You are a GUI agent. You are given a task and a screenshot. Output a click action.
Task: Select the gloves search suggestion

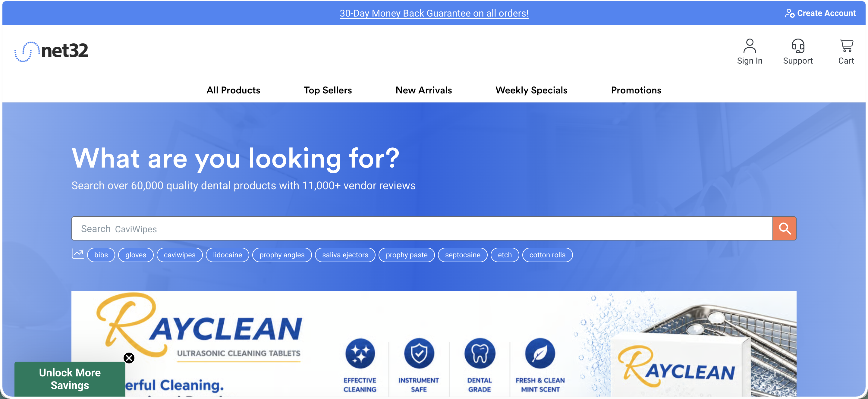[x=136, y=255]
